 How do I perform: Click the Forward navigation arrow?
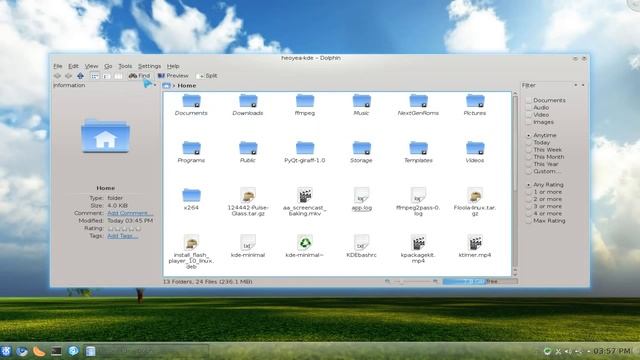coord(69,76)
